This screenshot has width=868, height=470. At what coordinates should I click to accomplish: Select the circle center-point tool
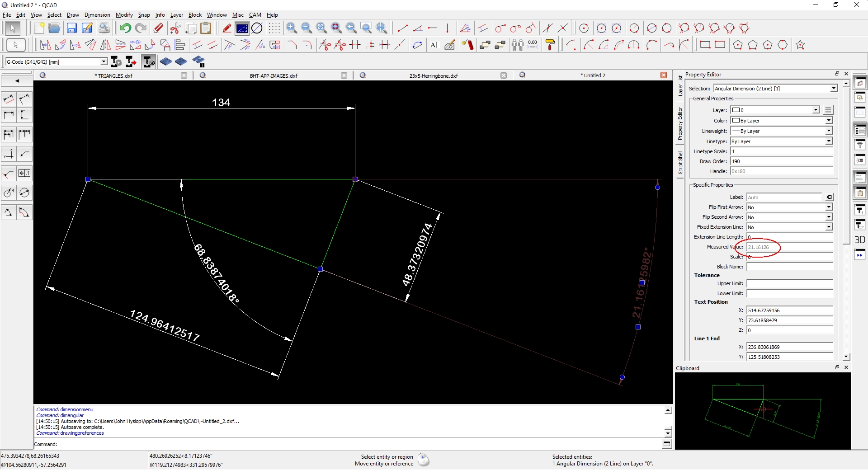[584, 28]
